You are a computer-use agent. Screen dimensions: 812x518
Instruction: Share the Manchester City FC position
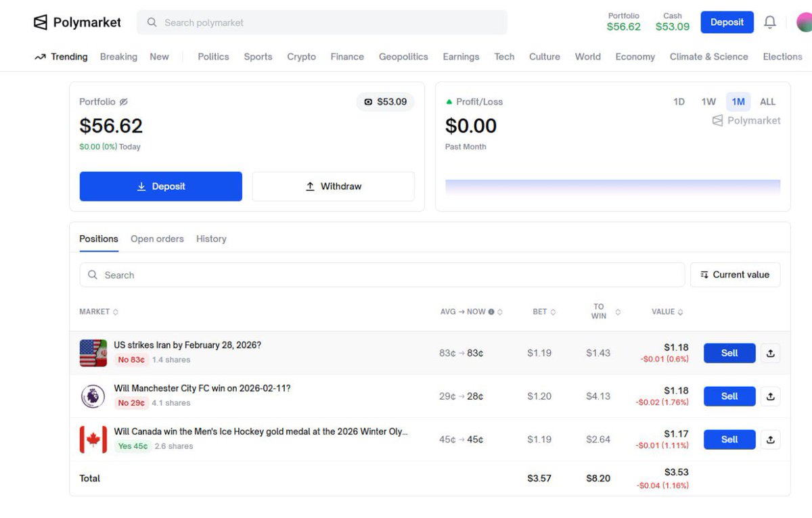[x=770, y=396]
